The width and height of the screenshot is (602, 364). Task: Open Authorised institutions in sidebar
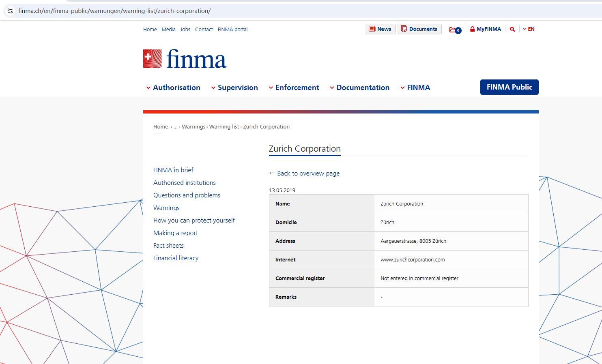point(184,183)
